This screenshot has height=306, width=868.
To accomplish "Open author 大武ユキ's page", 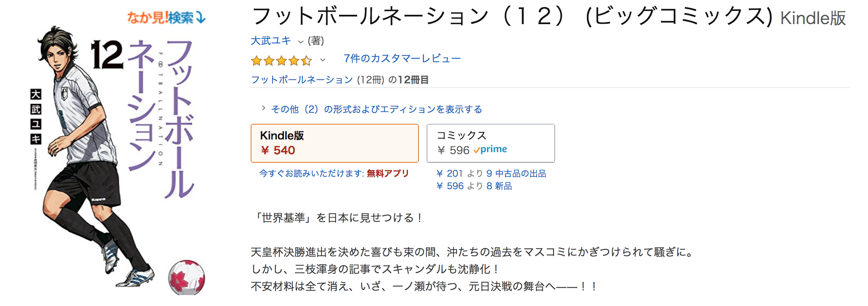I will [x=271, y=40].
